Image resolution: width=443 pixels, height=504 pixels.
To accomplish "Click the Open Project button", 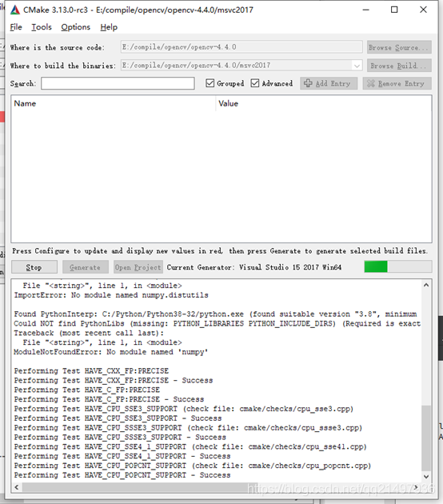I will coord(138,267).
